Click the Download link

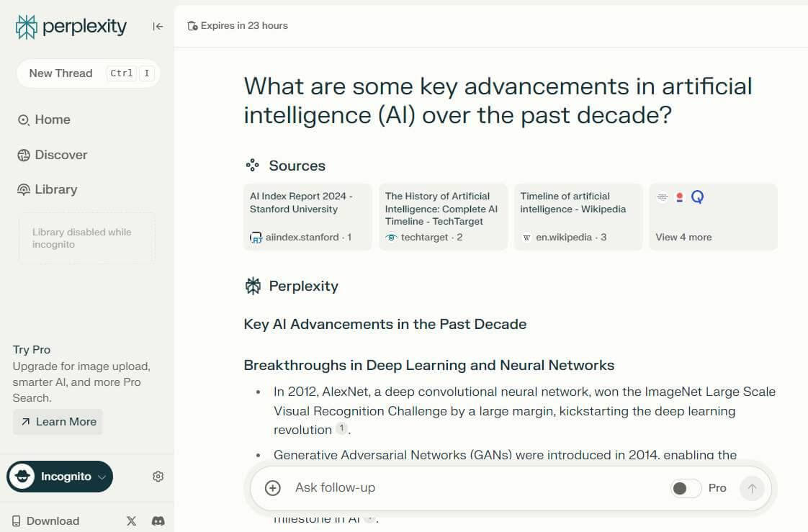46,520
